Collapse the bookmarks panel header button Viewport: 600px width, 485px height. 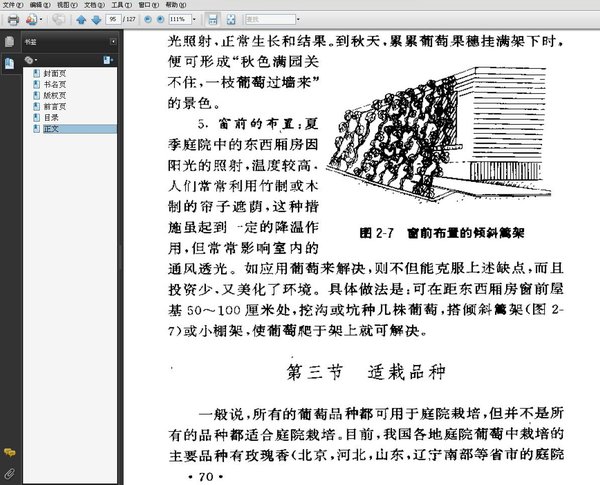click(113, 41)
